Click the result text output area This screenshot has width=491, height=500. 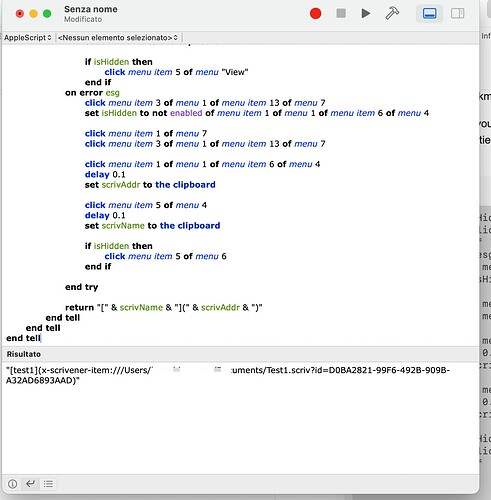(x=240, y=418)
